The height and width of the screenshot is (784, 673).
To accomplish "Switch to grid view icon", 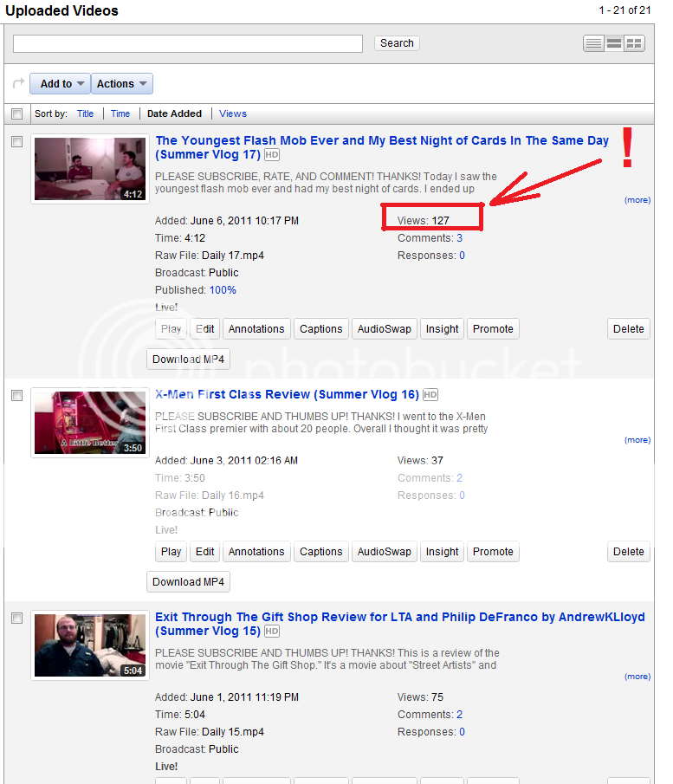I will (x=635, y=43).
